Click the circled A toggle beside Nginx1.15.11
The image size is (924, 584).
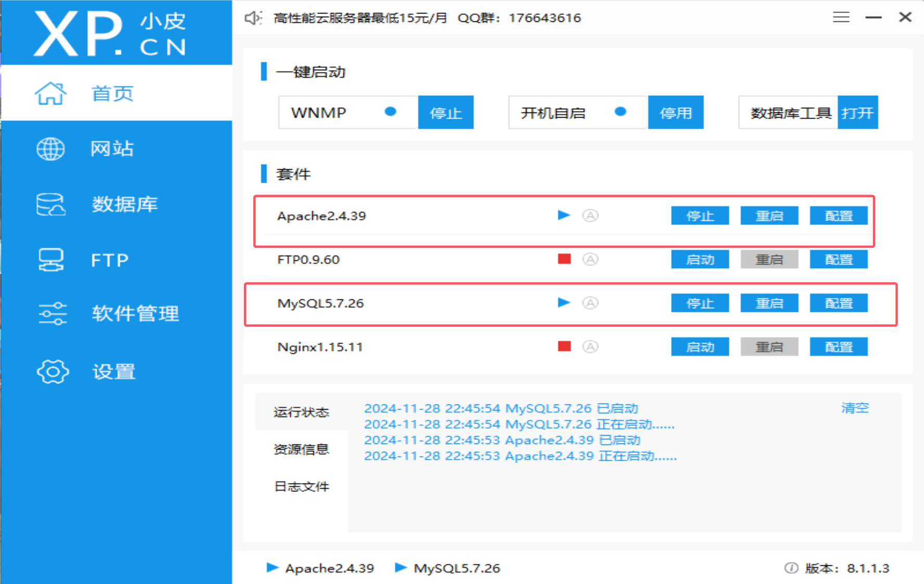tap(591, 346)
